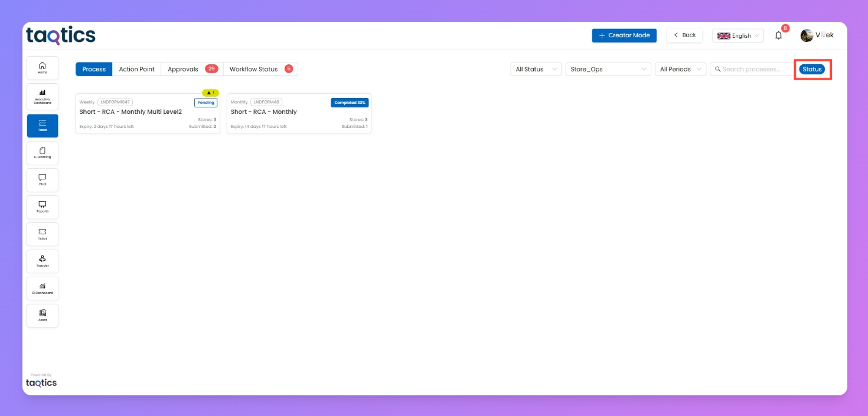Click 'Stores: 3' on the LNDFORM48 card
This screenshot has width=868, height=416.
coord(358,120)
